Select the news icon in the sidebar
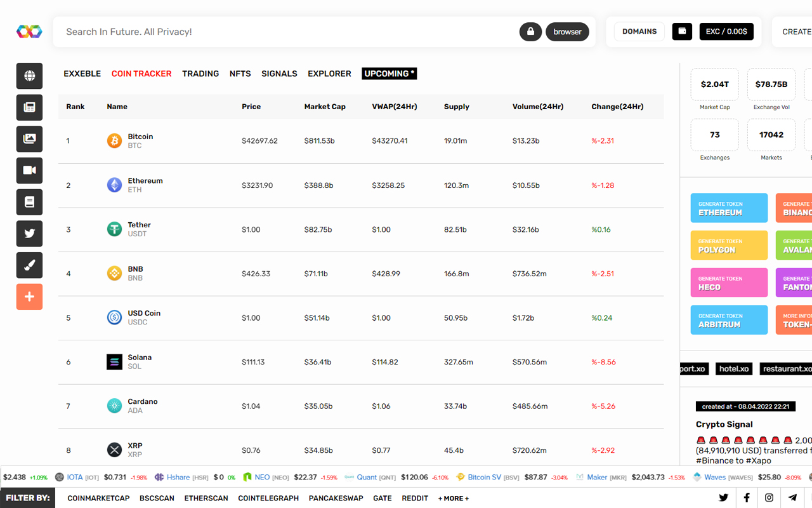Screen dimensions: 812x508 tap(29, 107)
